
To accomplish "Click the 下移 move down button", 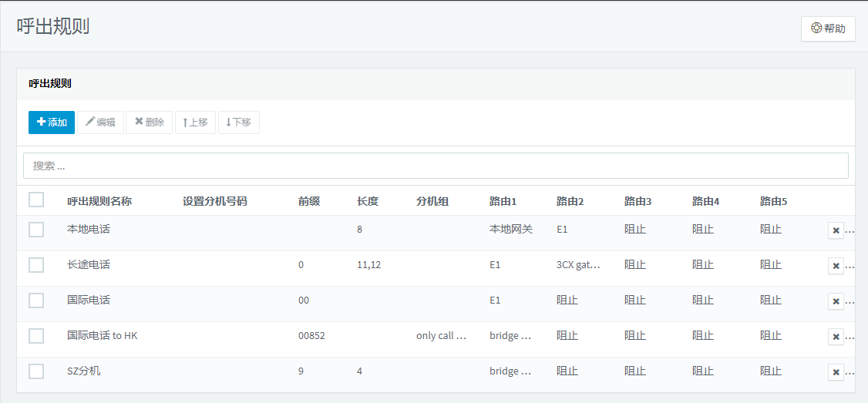I will click(x=239, y=123).
